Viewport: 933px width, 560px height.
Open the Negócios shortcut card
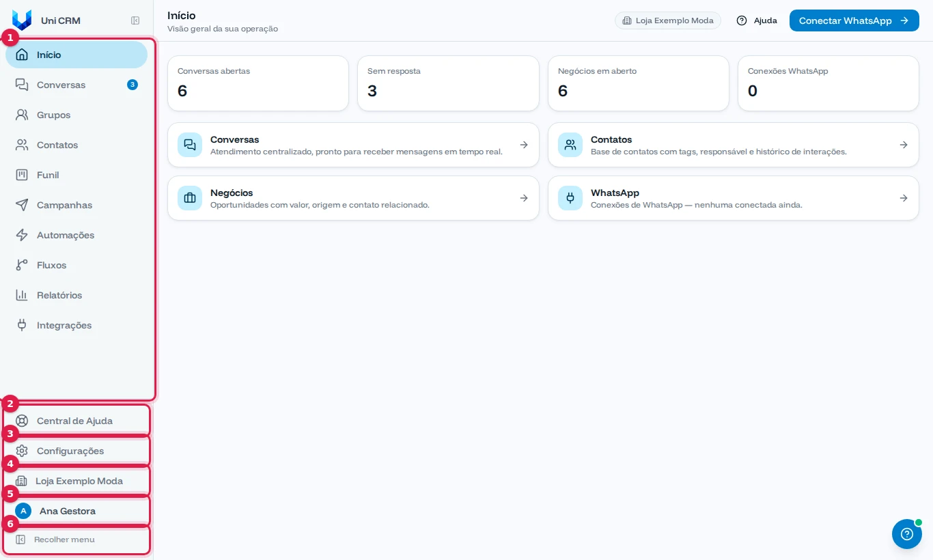353,198
